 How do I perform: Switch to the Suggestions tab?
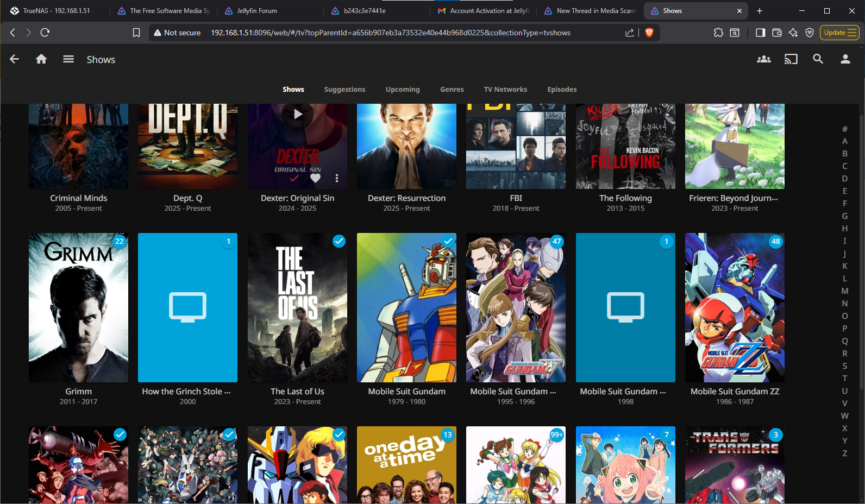344,90
